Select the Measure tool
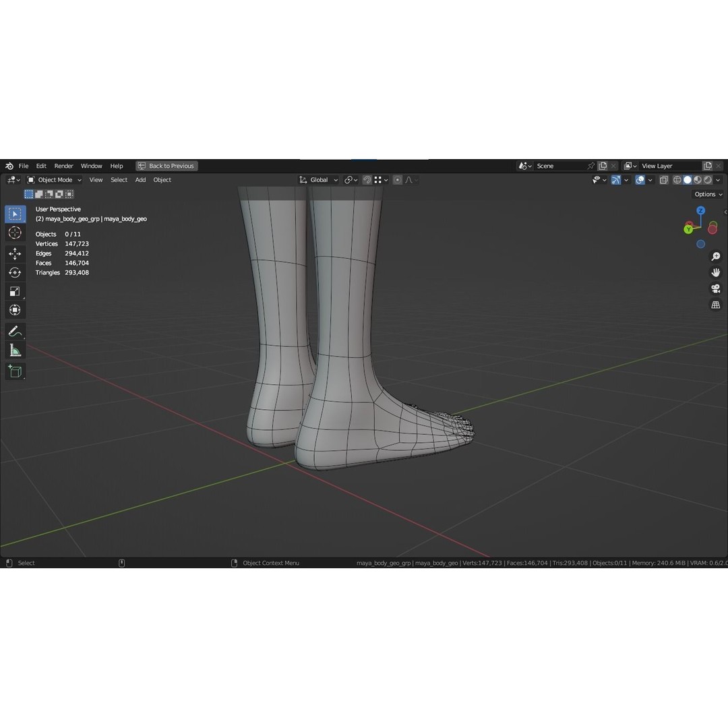This screenshot has width=728, height=728. point(15,351)
